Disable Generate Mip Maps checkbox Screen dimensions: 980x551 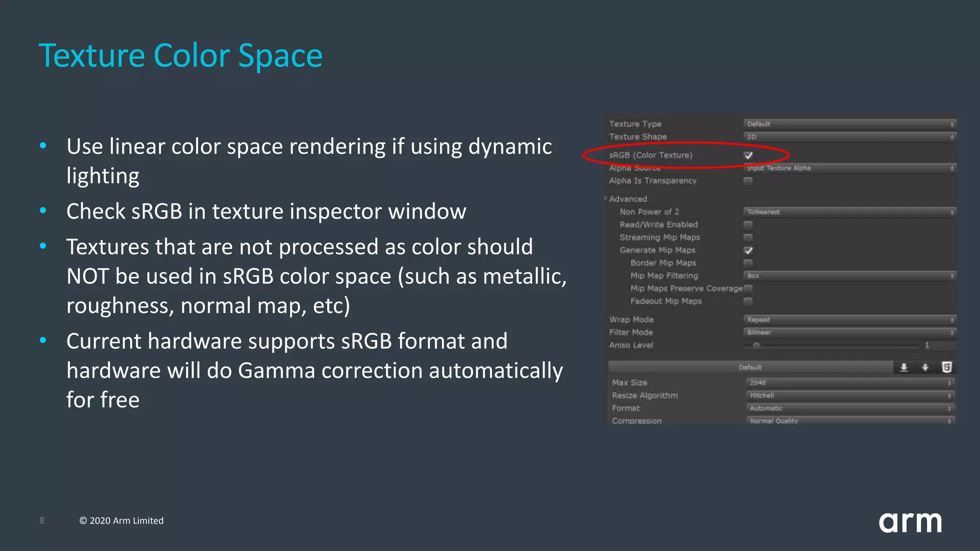pyautogui.click(x=748, y=250)
